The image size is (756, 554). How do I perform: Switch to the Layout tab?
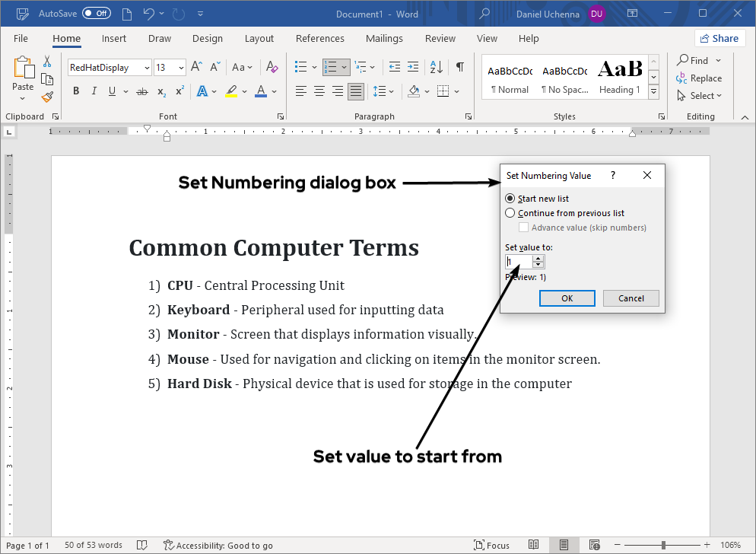click(x=259, y=39)
